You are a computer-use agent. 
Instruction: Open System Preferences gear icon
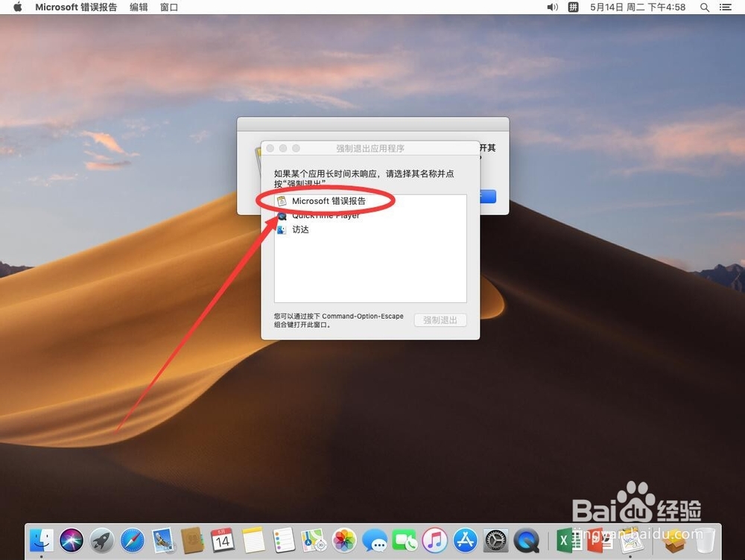point(495,541)
